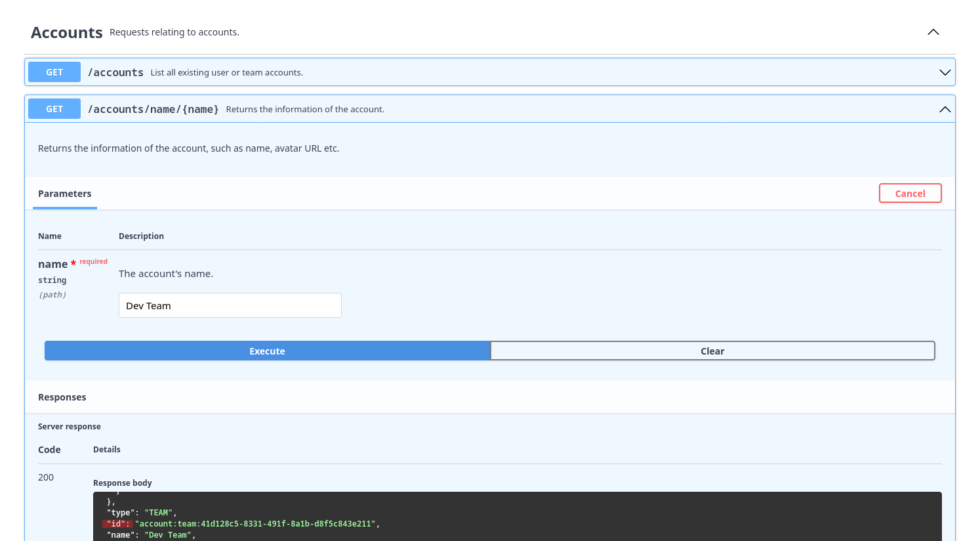Collapse the Accounts section using its chevron
The image size is (980, 541).
pyautogui.click(x=933, y=32)
